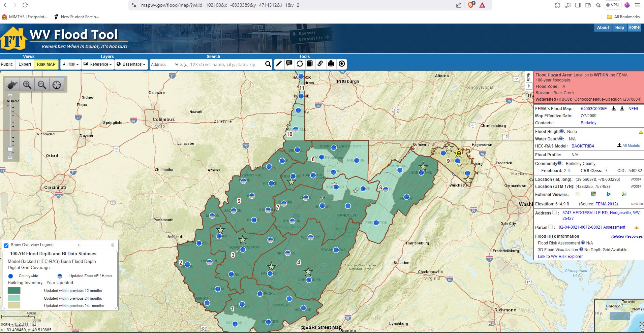Open browser hamburger menu

coord(637,5)
